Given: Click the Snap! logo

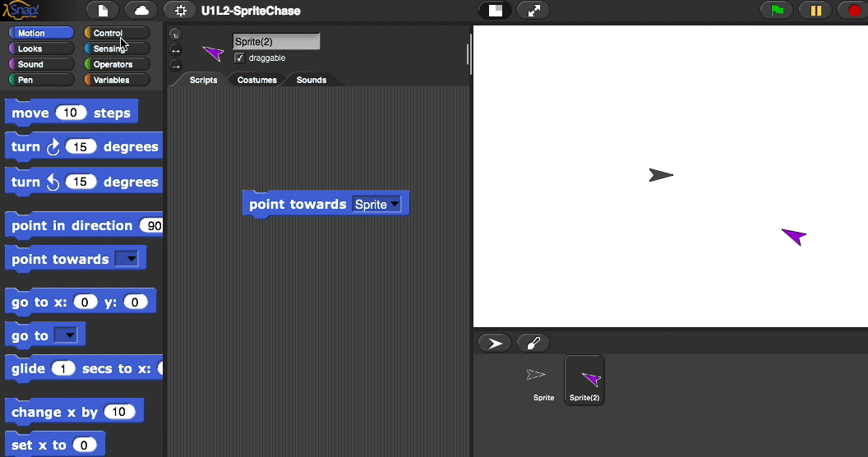Looking at the screenshot, I should point(21,10).
